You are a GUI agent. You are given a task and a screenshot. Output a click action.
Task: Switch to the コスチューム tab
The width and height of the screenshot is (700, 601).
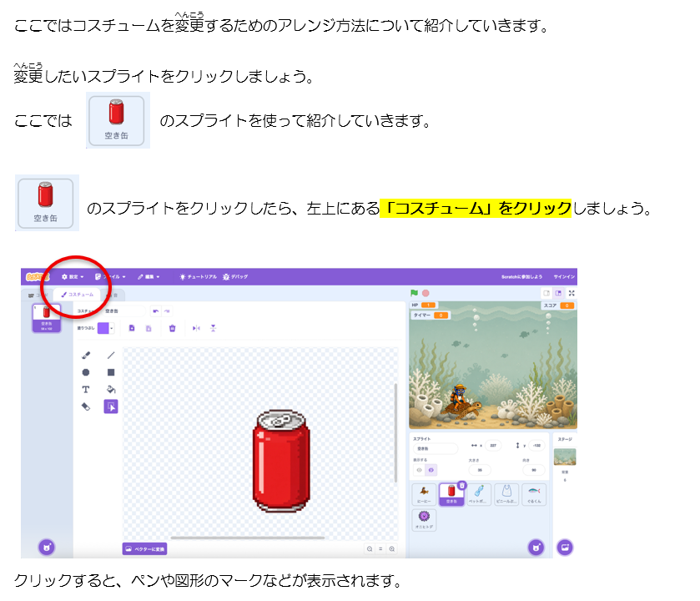[x=78, y=295]
